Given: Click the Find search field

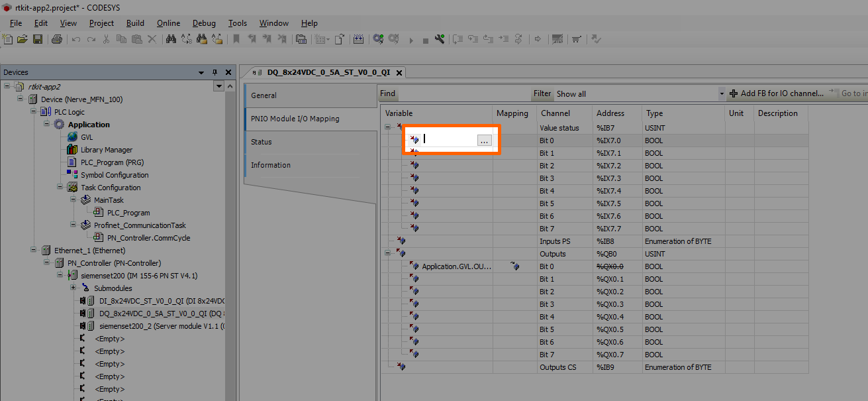Looking at the screenshot, I should click(463, 94).
